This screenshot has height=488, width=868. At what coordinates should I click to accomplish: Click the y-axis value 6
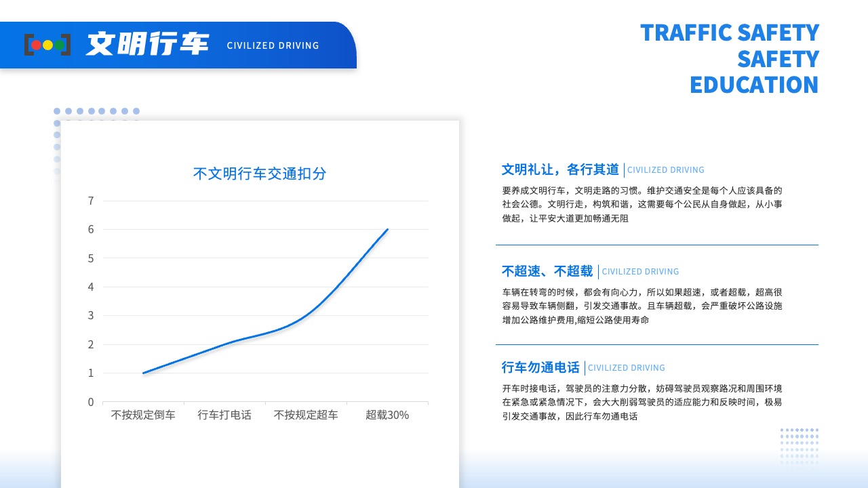point(91,229)
